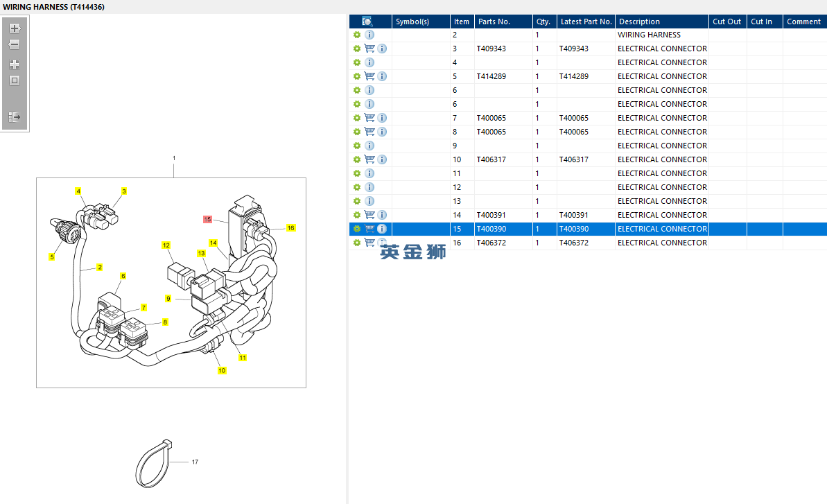
Task: Sort by Latest Part No. column header
Action: 586,21
